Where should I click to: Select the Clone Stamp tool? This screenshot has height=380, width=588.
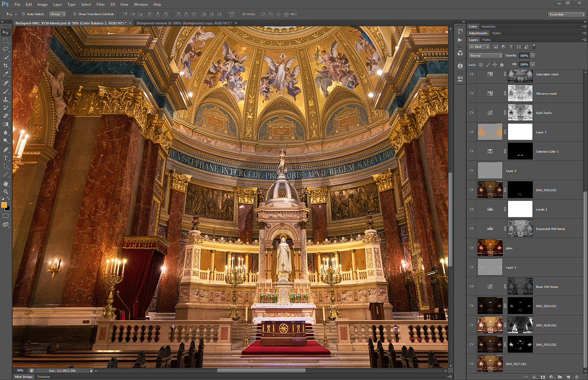[x=5, y=100]
